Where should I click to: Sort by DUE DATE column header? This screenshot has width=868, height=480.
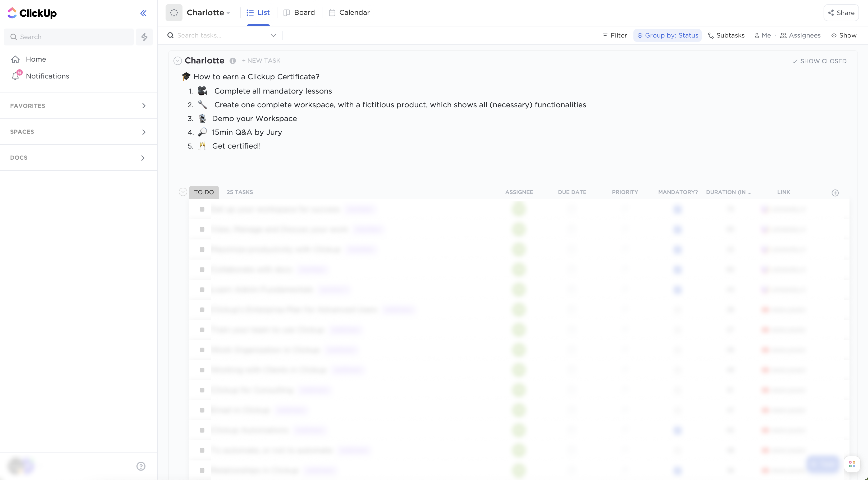click(x=572, y=192)
